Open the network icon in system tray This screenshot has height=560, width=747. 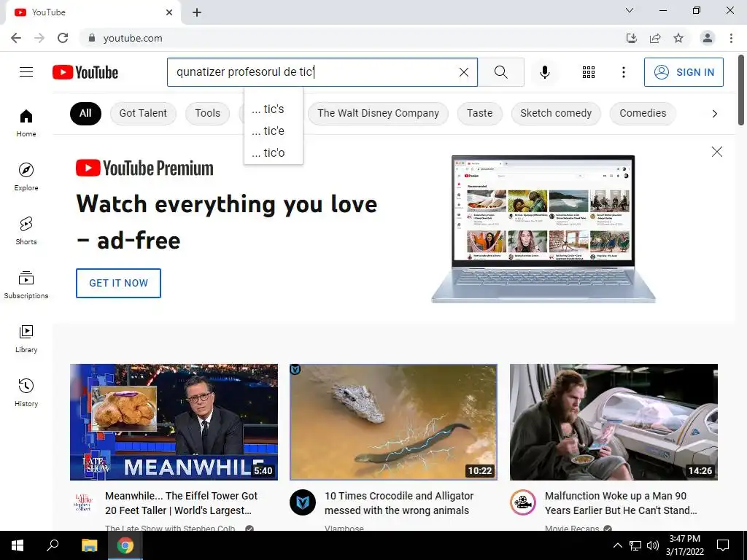(635, 545)
